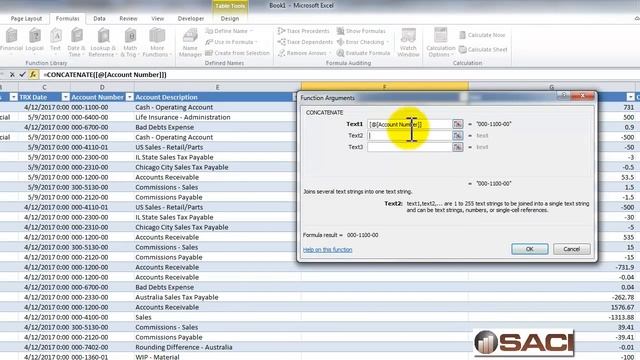Click Create from Selection
Image resolution: width=640 pixels, height=360 pixels.
pos(237,53)
